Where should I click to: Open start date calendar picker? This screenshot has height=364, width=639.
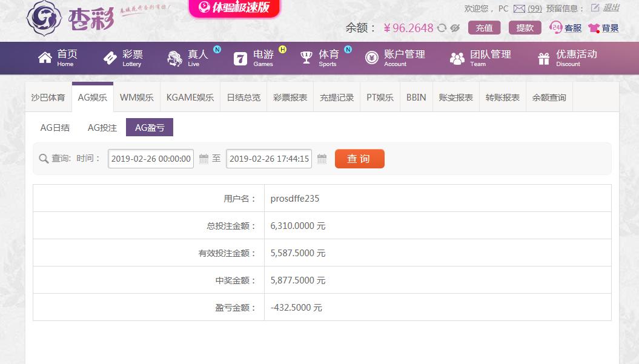coord(204,159)
